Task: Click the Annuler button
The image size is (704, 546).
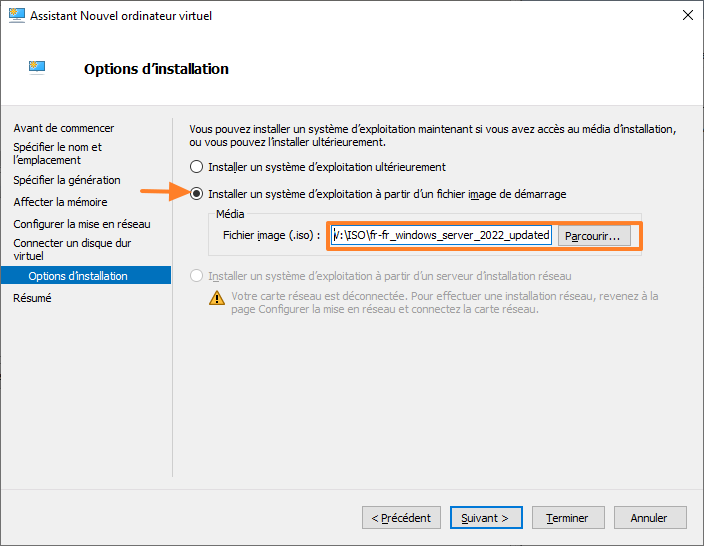Action: point(649,518)
